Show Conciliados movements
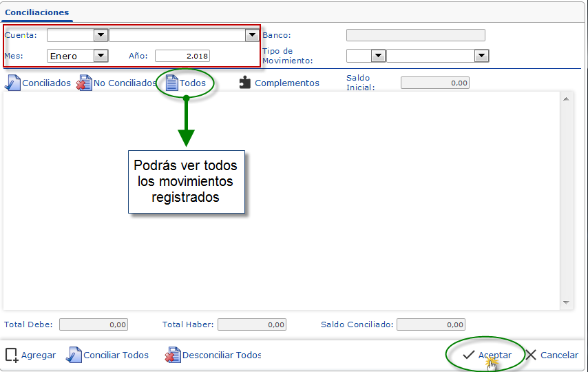 46,83
